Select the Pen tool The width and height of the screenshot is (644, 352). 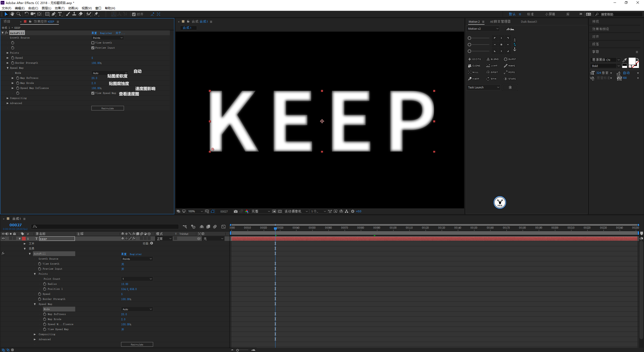pos(54,14)
